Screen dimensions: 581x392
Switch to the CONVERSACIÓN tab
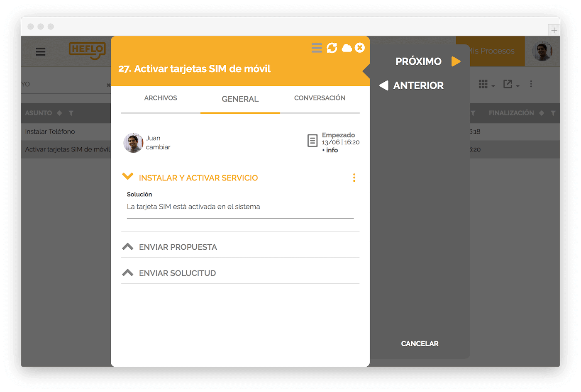click(320, 98)
